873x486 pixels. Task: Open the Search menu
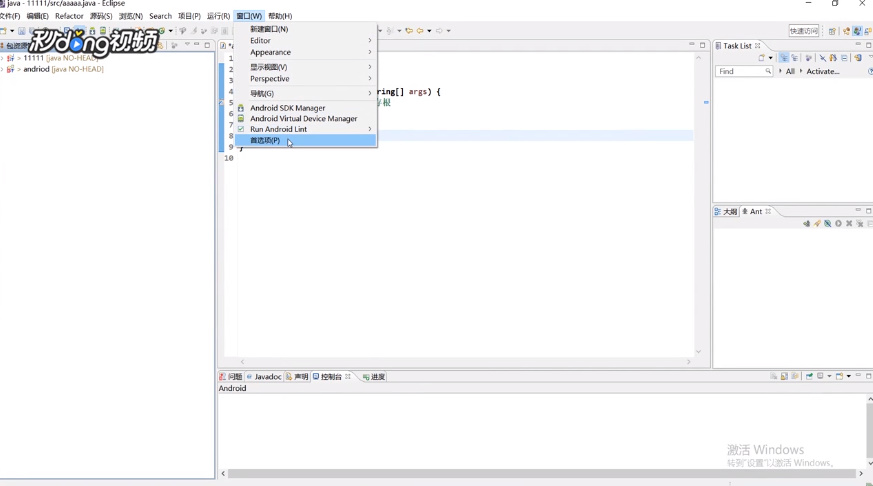coord(160,16)
